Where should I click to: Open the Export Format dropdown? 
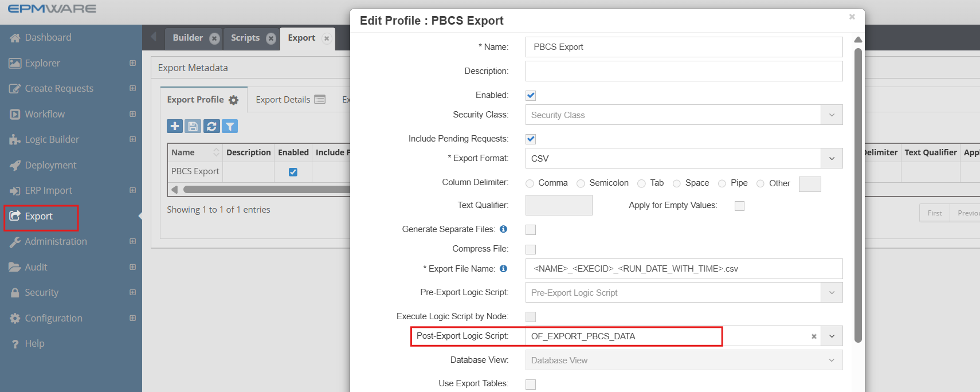pos(832,158)
